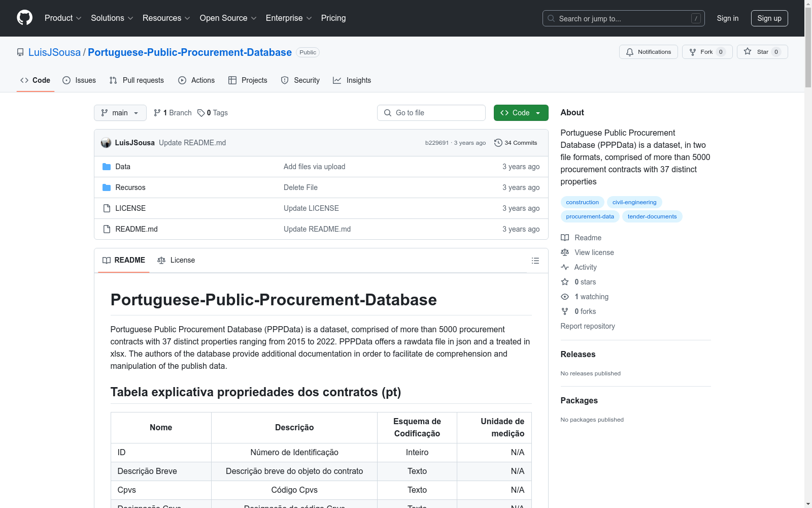Open the GitHub home logo
812x508 pixels.
[x=24, y=18]
